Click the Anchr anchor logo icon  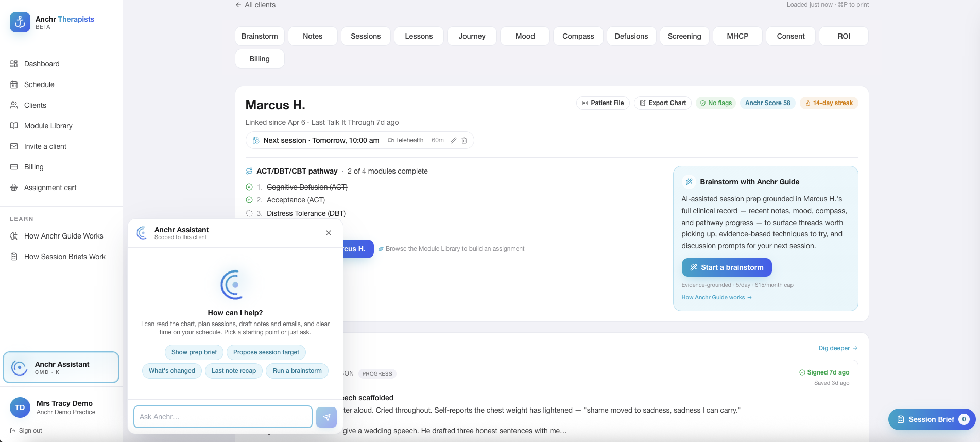click(x=20, y=22)
